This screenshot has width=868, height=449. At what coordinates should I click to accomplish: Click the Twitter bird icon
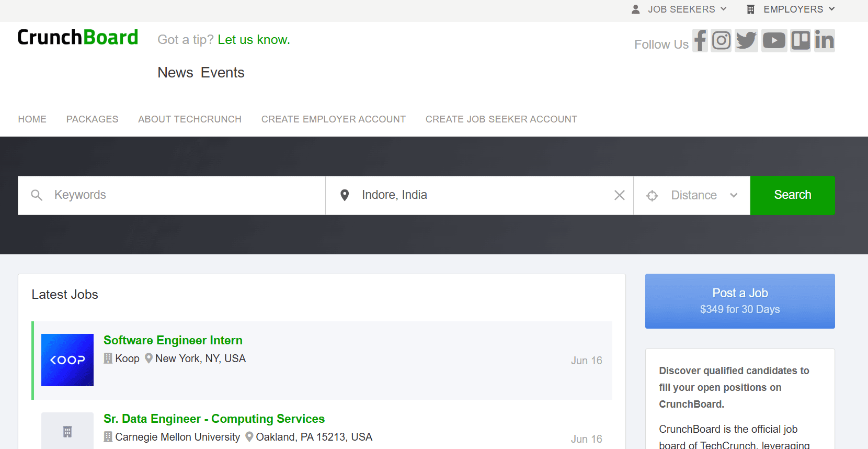(x=746, y=40)
